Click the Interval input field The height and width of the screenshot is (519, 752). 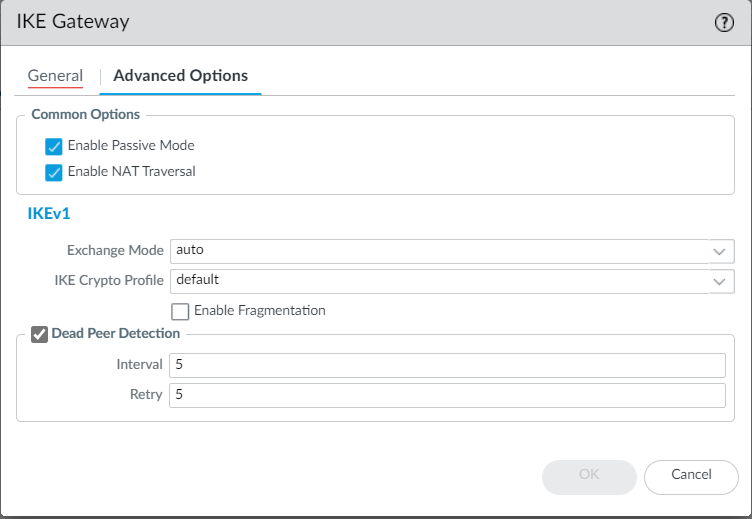[x=446, y=365]
